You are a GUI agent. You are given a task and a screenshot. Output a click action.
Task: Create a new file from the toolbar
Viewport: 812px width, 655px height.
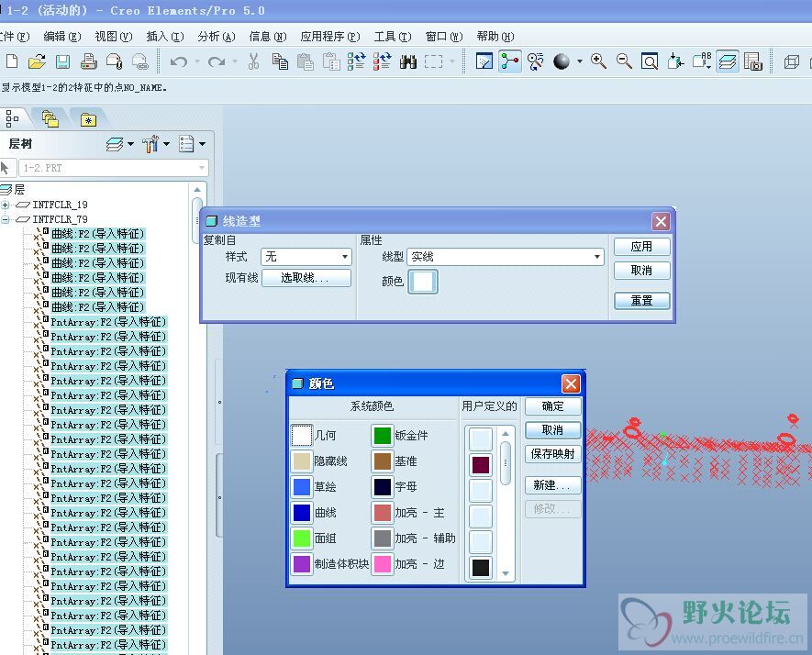[x=11, y=61]
